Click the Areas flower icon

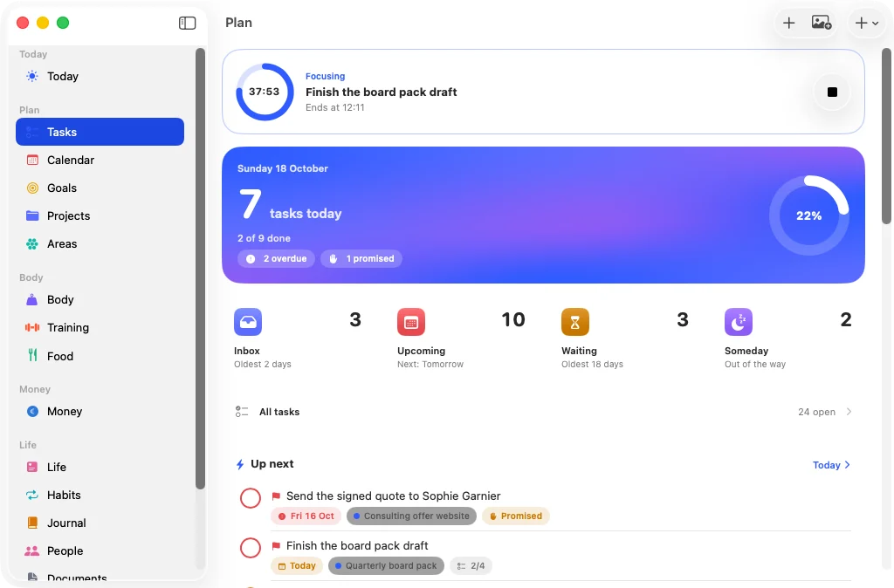[32, 244]
